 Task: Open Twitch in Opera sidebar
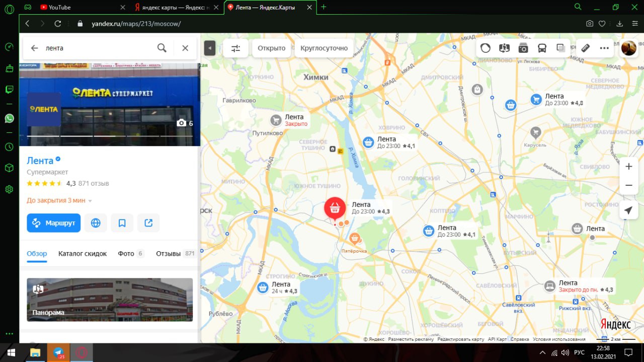(x=9, y=90)
